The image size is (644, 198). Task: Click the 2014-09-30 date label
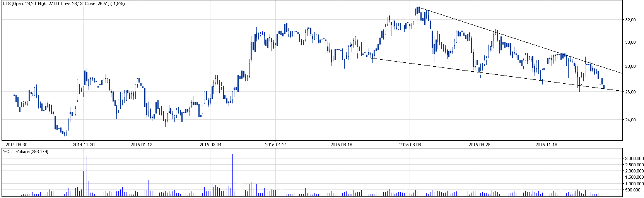[x=16, y=145]
